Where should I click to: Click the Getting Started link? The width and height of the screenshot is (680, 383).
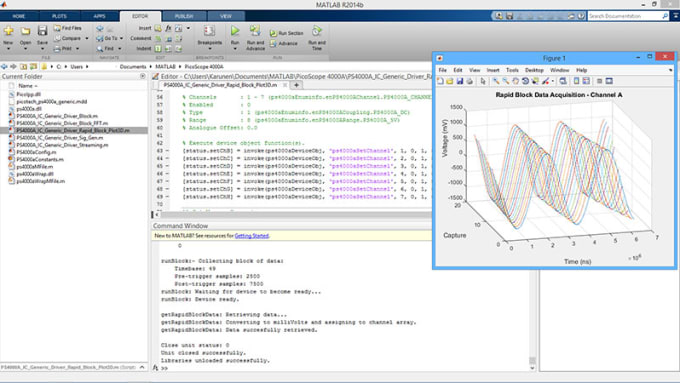tap(252, 236)
